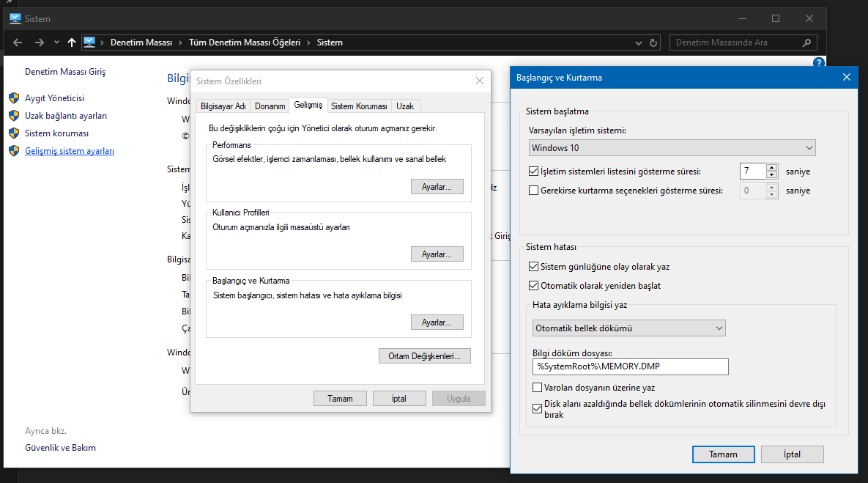Open Sistem koruması link
This screenshot has height=483, width=868.
[x=56, y=133]
